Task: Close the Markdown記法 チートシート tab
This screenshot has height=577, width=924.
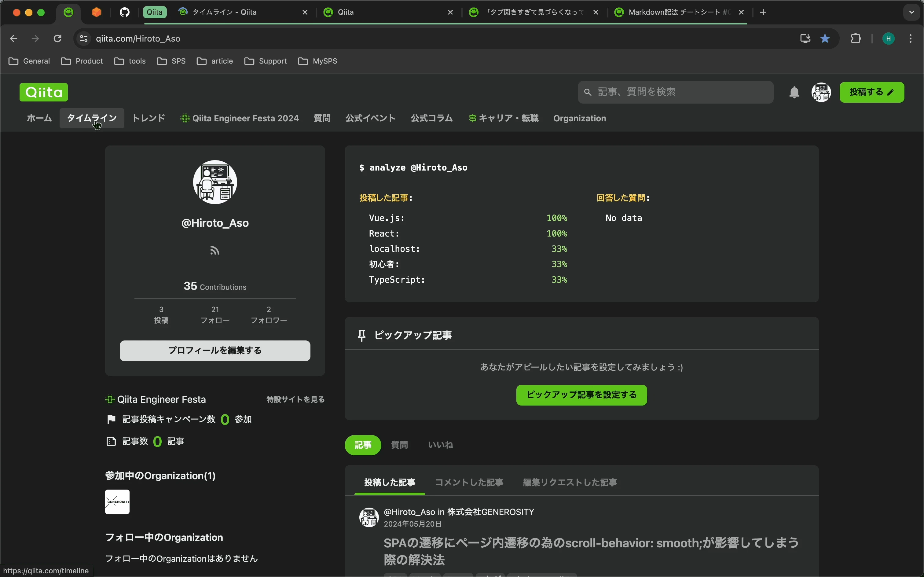Action: coord(741,13)
